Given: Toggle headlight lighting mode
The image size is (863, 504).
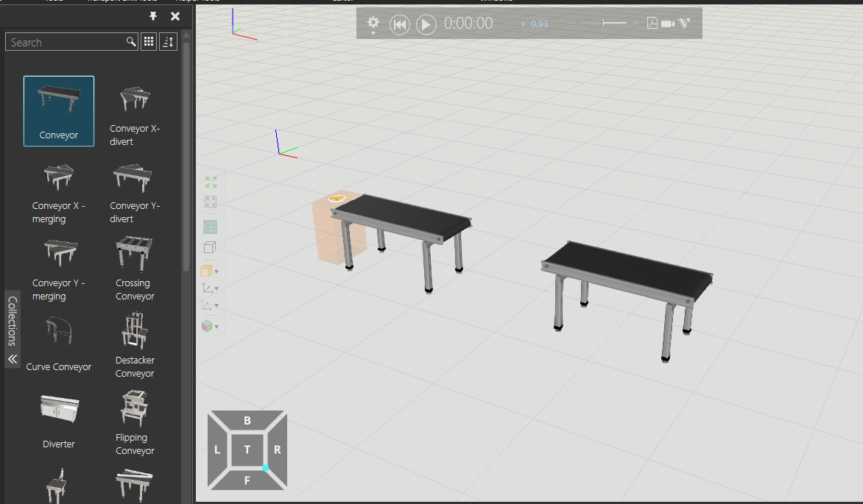Looking at the screenshot, I should (211, 227).
